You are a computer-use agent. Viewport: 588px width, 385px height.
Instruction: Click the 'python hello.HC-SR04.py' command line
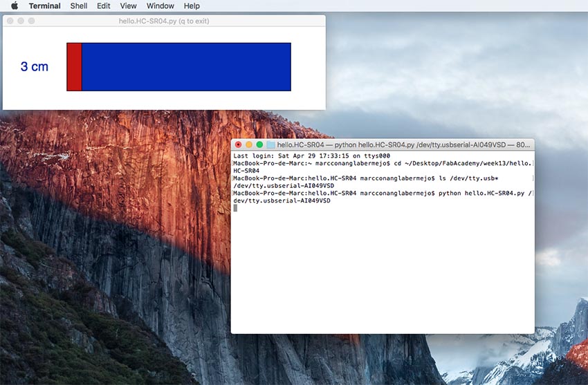click(x=383, y=197)
